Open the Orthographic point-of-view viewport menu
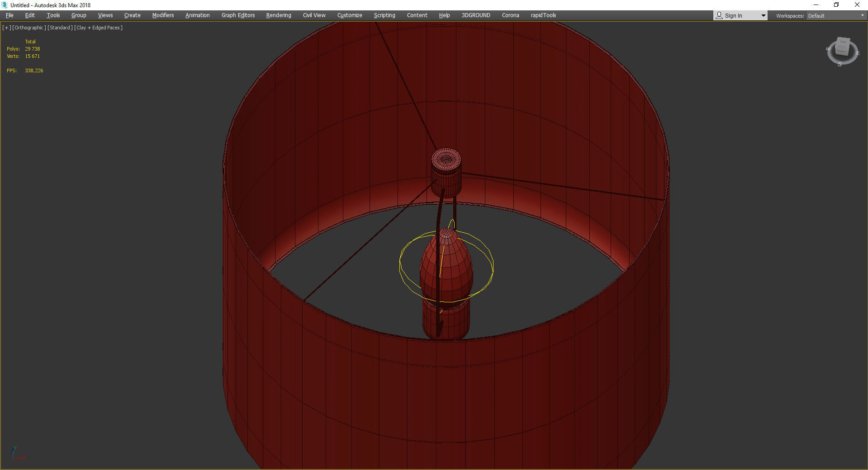This screenshot has height=470, width=868. point(29,28)
